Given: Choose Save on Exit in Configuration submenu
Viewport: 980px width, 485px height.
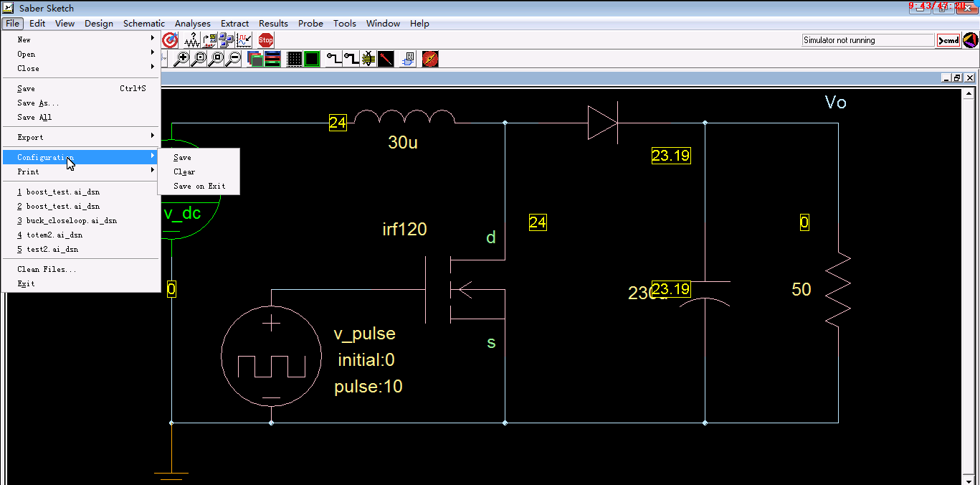Looking at the screenshot, I should pos(199,186).
